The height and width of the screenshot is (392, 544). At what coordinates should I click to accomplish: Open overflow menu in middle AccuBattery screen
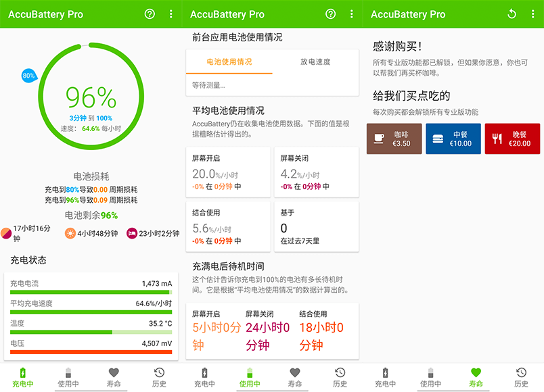pyautogui.click(x=351, y=14)
